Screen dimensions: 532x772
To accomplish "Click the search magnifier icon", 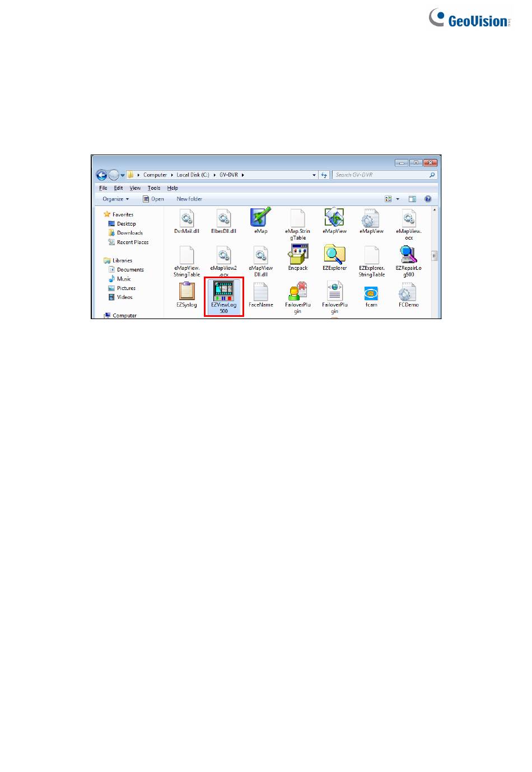I will coord(432,175).
